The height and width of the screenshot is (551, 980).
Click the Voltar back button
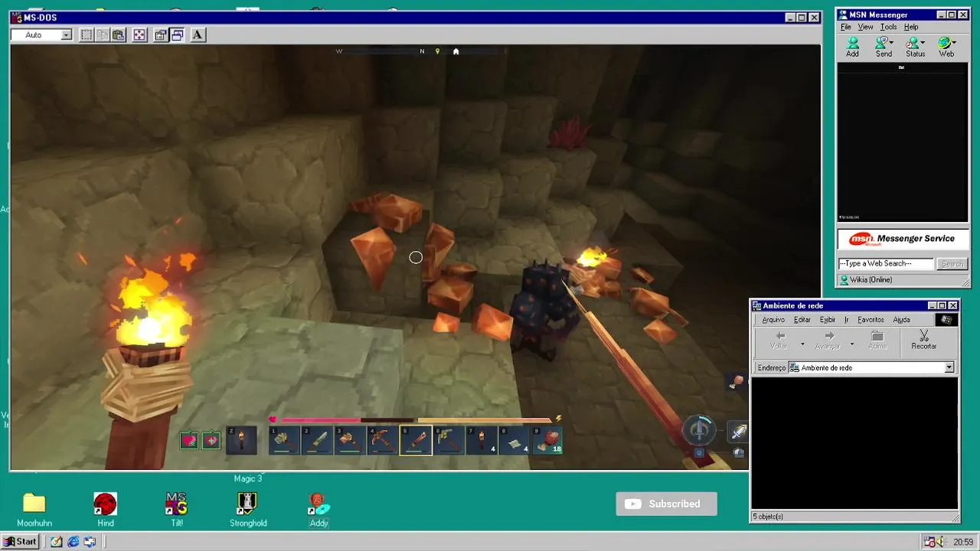click(779, 341)
